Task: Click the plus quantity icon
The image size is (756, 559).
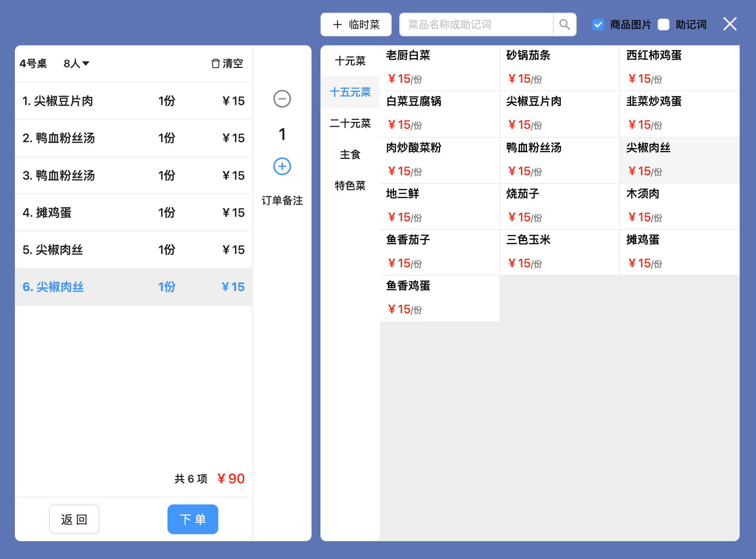Action: pyautogui.click(x=282, y=166)
